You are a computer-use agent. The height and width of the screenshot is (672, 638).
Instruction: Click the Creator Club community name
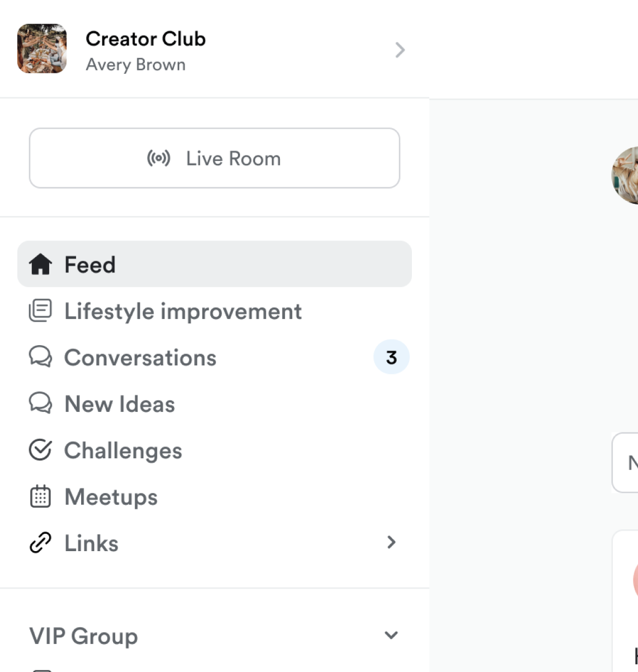pos(146,39)
